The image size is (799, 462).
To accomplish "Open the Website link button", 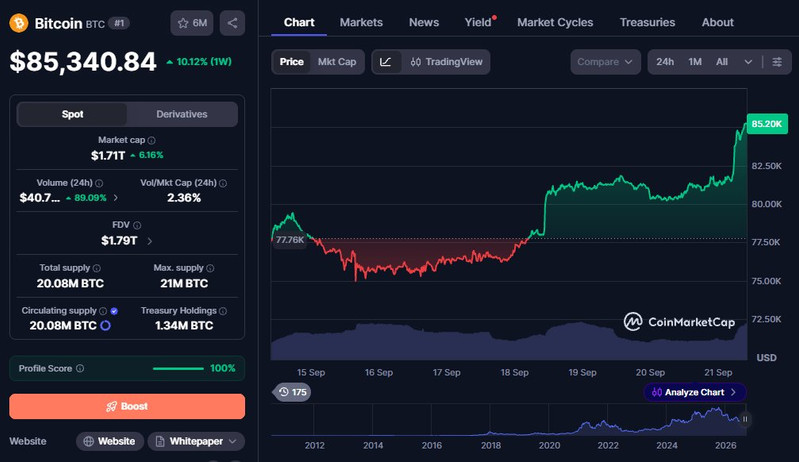I will [x=110, y=441].
